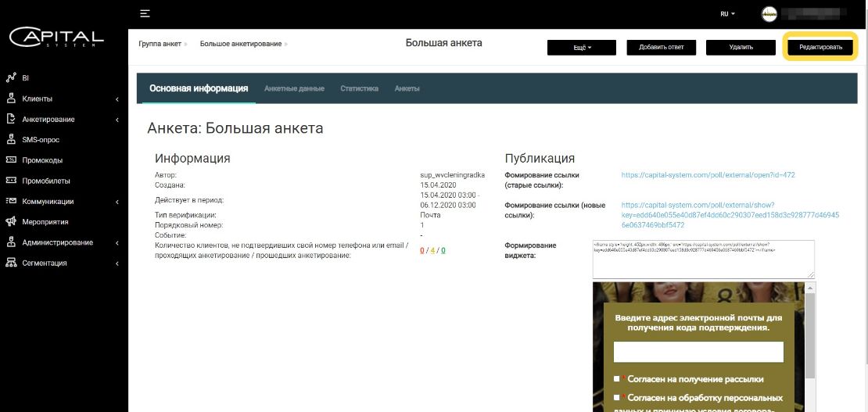Screen dimensions: 868x412
Task: Click the widget iframe code textarea
Action: pyautogui.click(x=703, y=260)
